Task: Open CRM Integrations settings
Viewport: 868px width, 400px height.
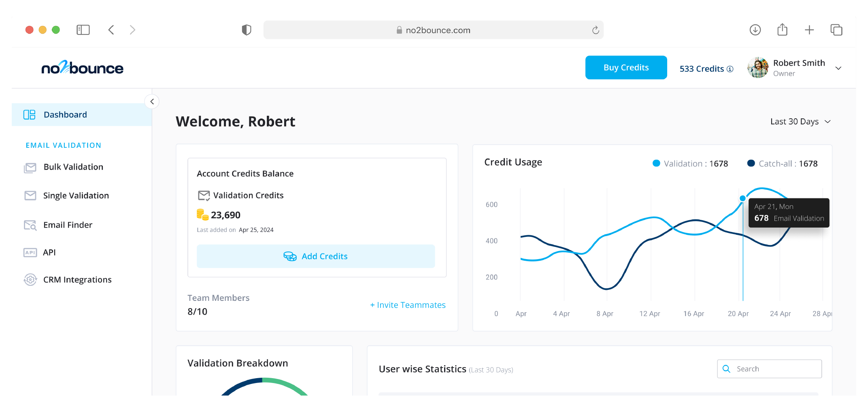Action: pyautogui.click(x=77, y=279)
